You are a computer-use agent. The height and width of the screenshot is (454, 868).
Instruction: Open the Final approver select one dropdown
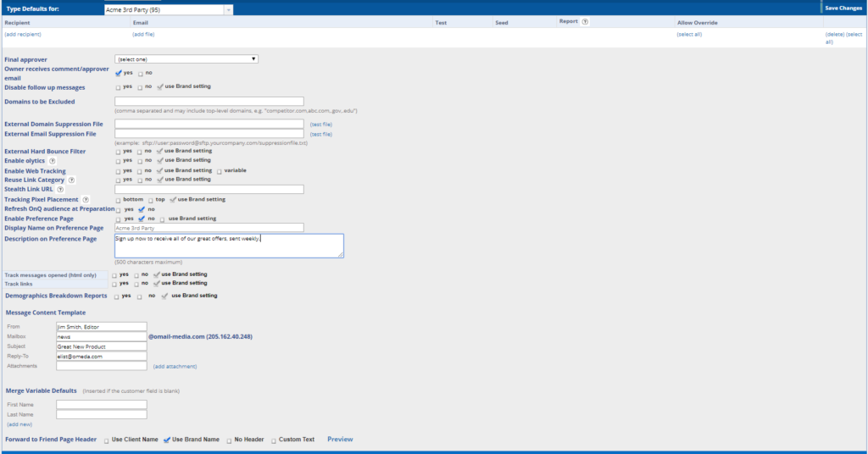pos(186,59)
